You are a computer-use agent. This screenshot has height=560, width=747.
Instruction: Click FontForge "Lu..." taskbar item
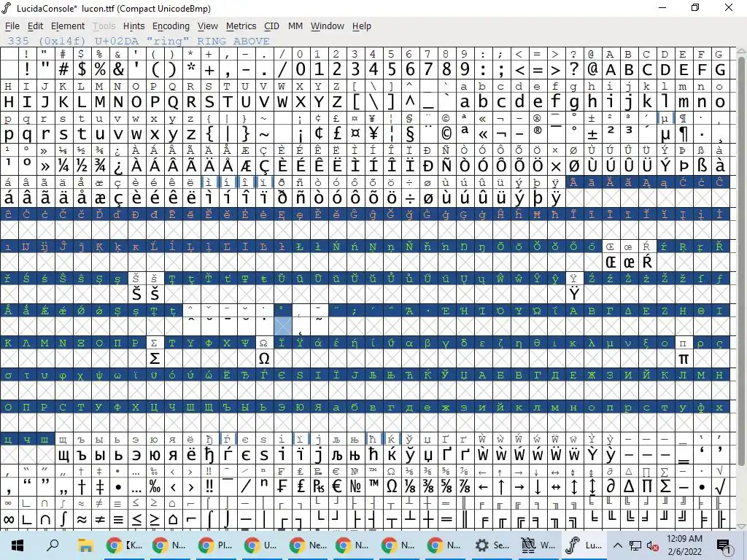click(583, 545)
